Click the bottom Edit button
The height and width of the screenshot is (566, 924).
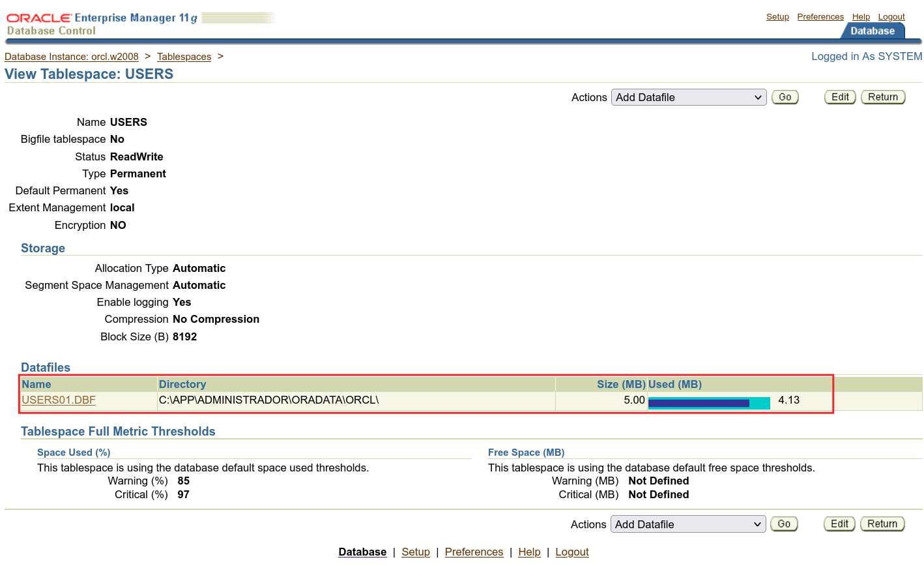pyautogui.click(x=839, y=524)
